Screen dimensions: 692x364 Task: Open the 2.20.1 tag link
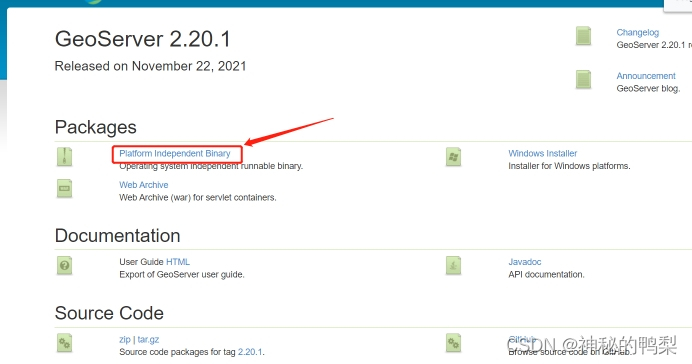point(250,352)
